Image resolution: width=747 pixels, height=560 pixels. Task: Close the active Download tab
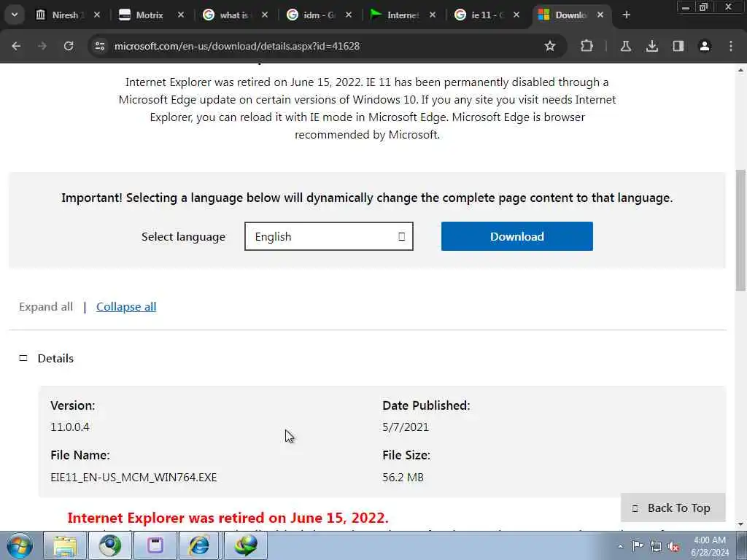coord(600,15)
